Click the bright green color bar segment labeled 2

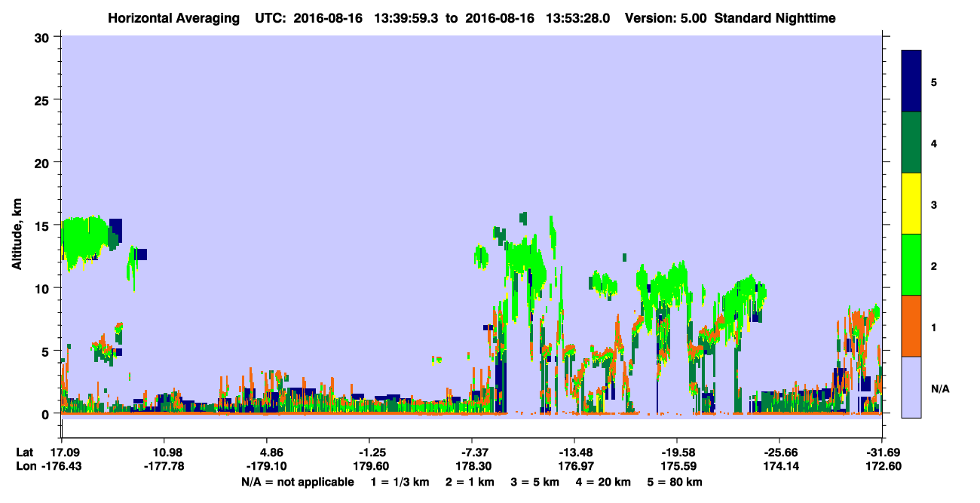click(911, 265)
